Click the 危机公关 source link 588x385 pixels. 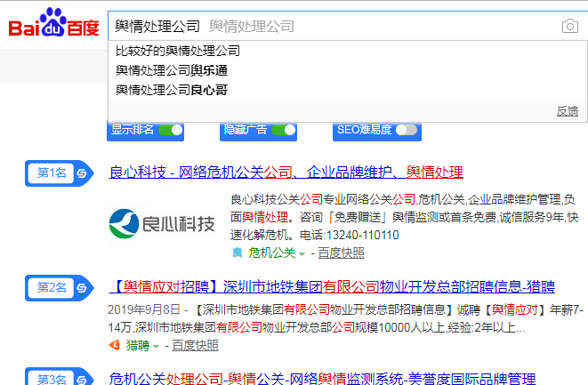click(272, 253)
